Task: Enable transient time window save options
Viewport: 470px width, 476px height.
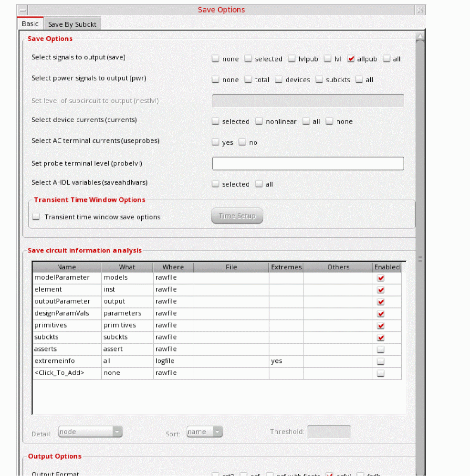Action: 36,217
